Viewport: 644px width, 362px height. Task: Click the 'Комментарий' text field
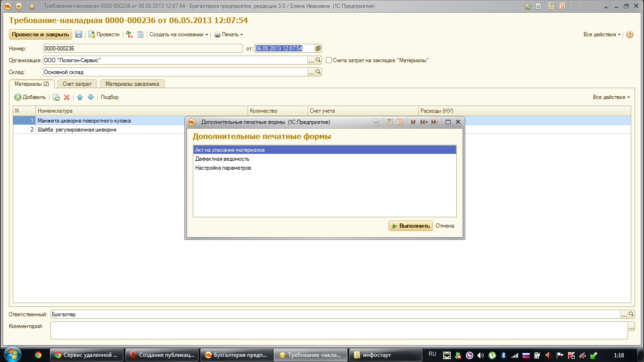coord(339,330)
